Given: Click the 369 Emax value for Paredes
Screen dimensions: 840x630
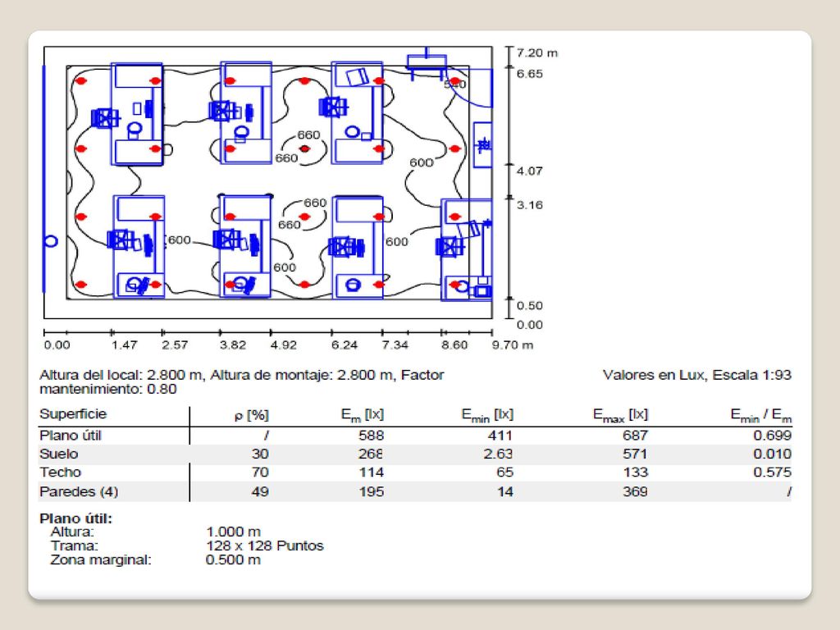Looking at the screenshot, I should point(636,491).
